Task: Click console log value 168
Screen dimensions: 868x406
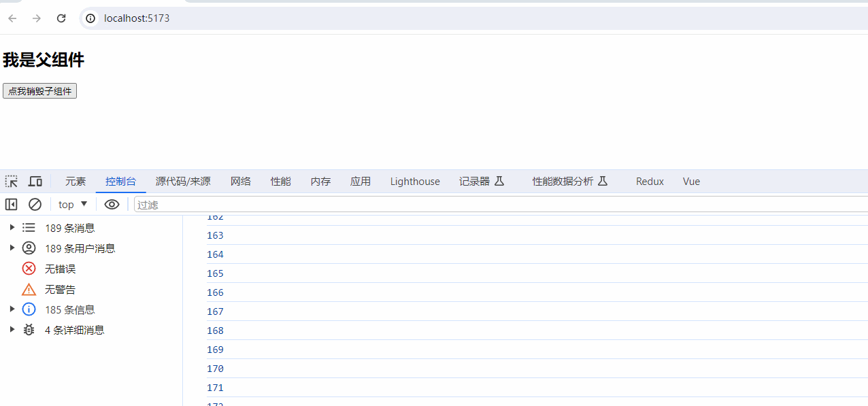Action: pyautogui.click(x=215, y=331)
